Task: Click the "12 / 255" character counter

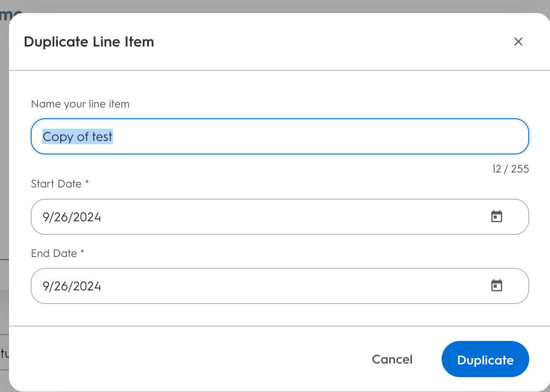Action: click(510, 169)
